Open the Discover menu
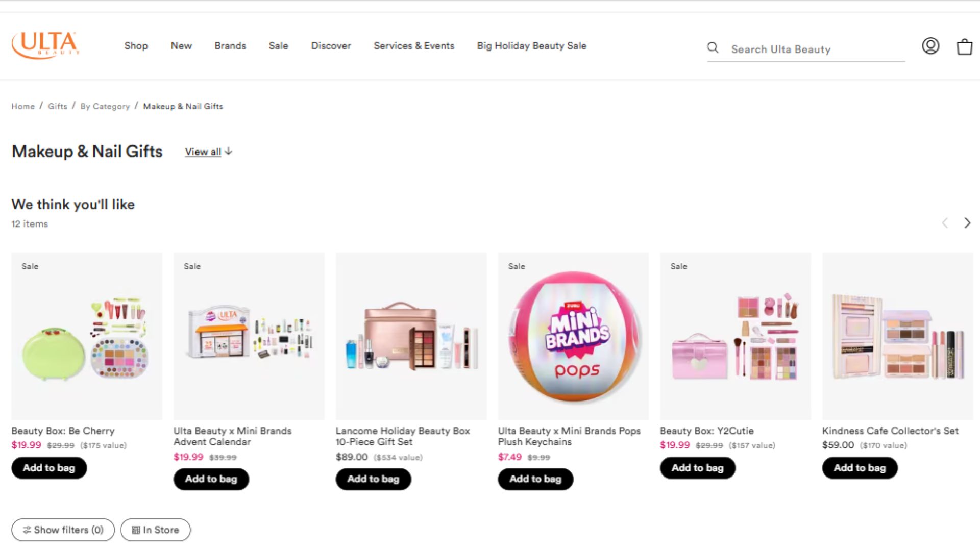The height and width of the screenshot is (551, 980). click(331, 46)
